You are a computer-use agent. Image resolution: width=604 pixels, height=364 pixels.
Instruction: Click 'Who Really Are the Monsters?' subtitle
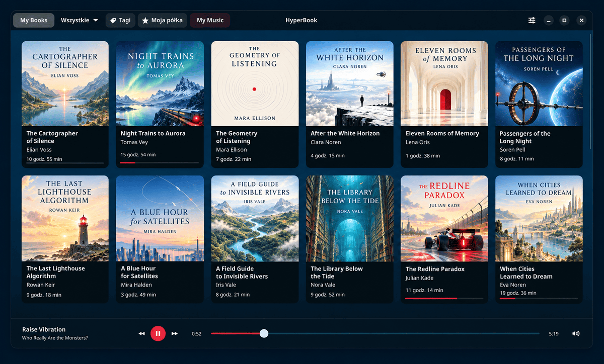click(x=55, y=338)
